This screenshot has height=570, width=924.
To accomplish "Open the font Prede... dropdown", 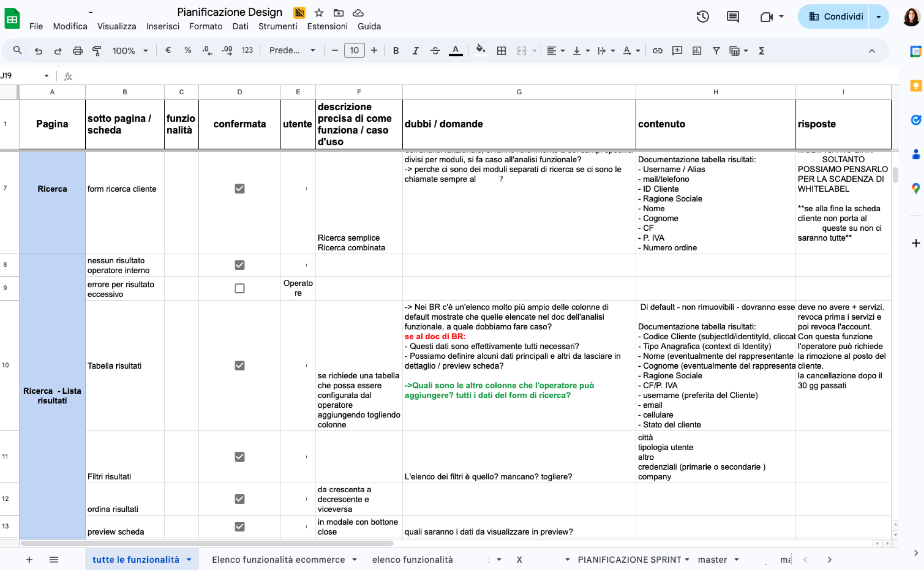I will click(x=292, y=51).
